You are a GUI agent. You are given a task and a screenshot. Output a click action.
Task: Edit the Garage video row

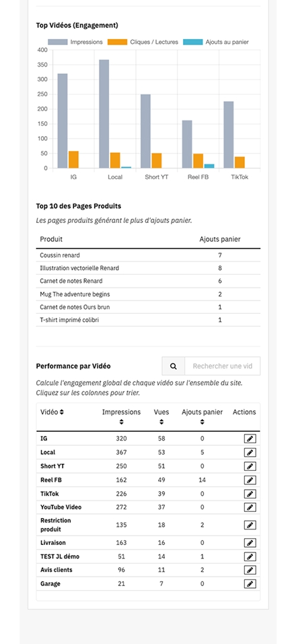point(250,583)
